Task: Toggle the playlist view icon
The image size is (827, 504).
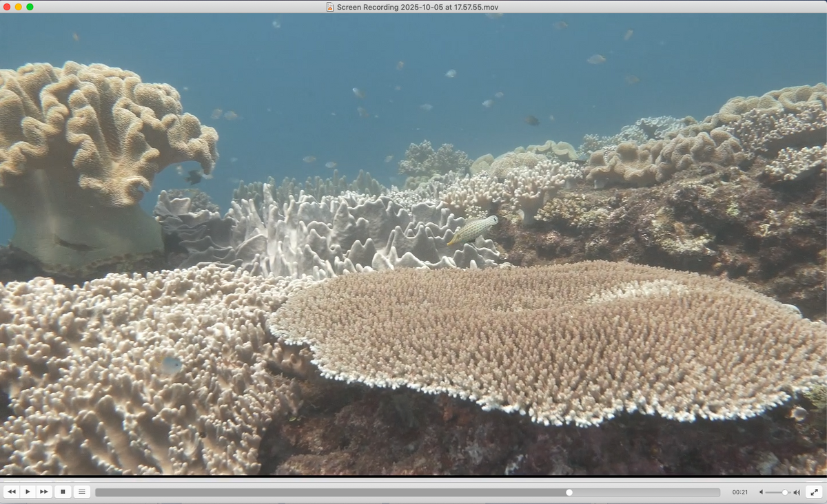Action: 82,492
